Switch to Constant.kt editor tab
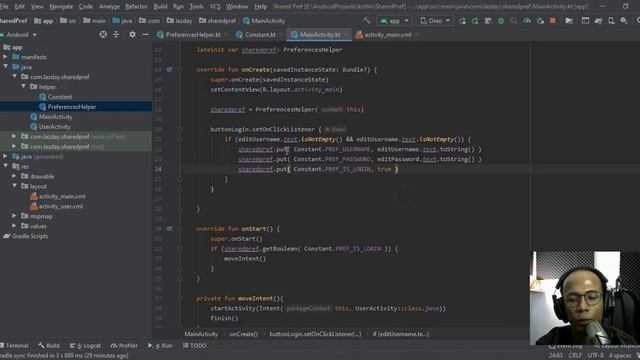 pyautogui.click(x=260, y=35)
